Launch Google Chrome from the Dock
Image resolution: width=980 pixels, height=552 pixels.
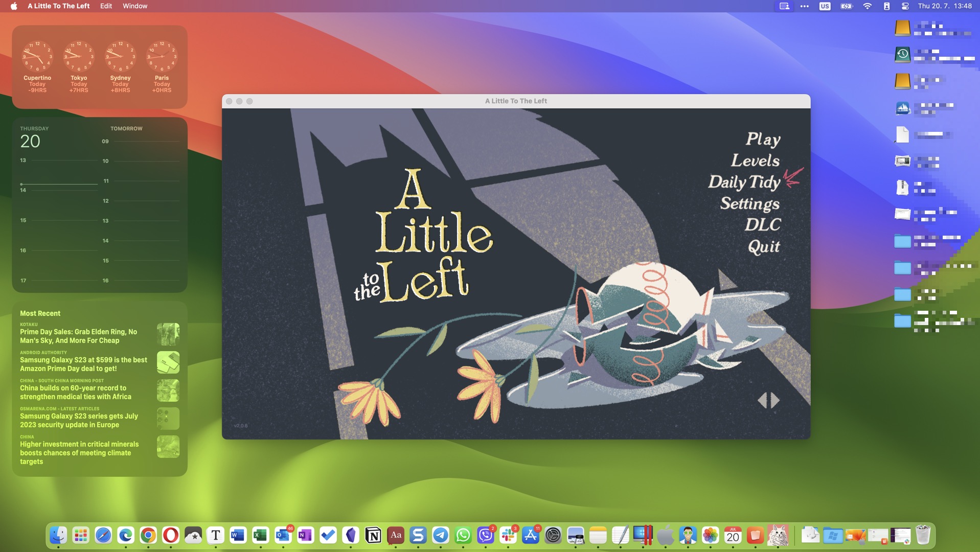pyautogui.click(x=148, y=535)
